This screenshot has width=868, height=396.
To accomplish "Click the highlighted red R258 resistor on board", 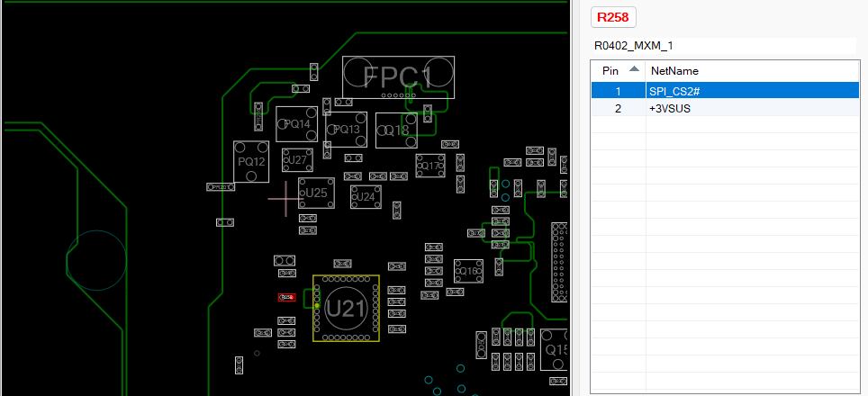I will [x=286, y=298].
